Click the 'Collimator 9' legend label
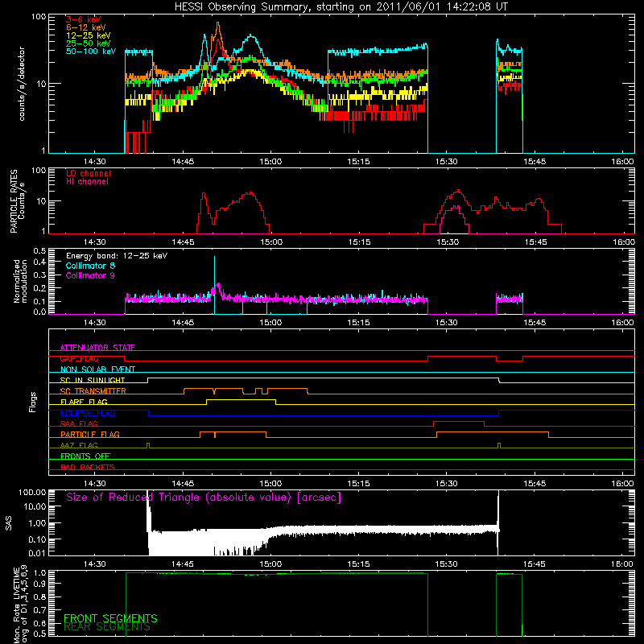The image size is (644, 644). pos(90,275)
